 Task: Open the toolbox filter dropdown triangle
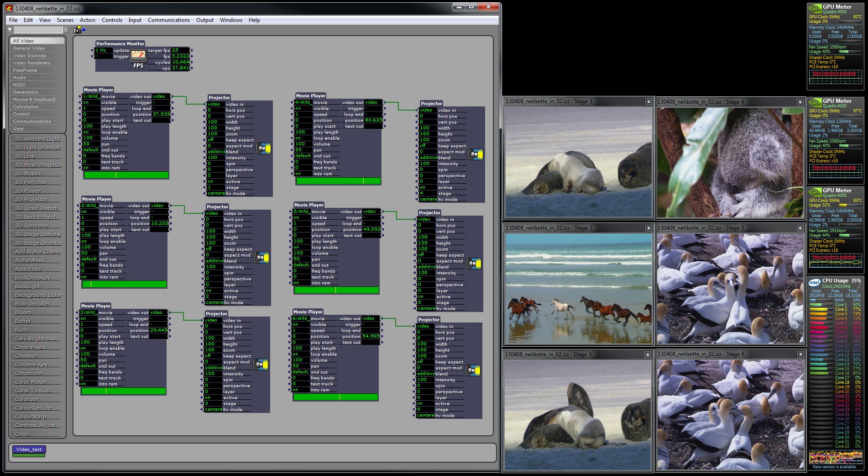[10, 30]
